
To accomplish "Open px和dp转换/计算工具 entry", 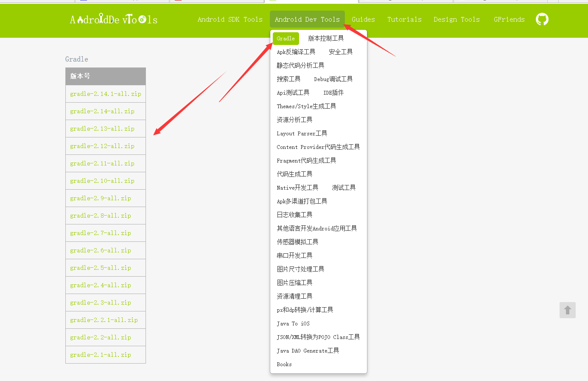I will (305, 310).
